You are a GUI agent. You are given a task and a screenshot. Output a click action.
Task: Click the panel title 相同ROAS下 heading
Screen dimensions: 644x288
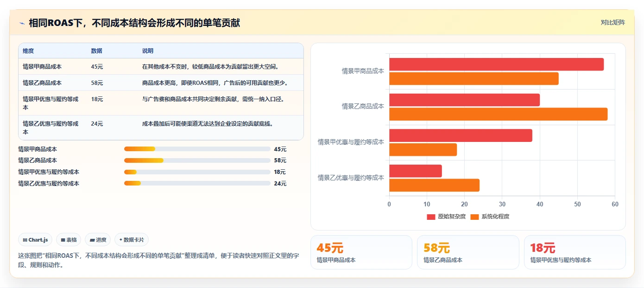click(x=134, y=23)
